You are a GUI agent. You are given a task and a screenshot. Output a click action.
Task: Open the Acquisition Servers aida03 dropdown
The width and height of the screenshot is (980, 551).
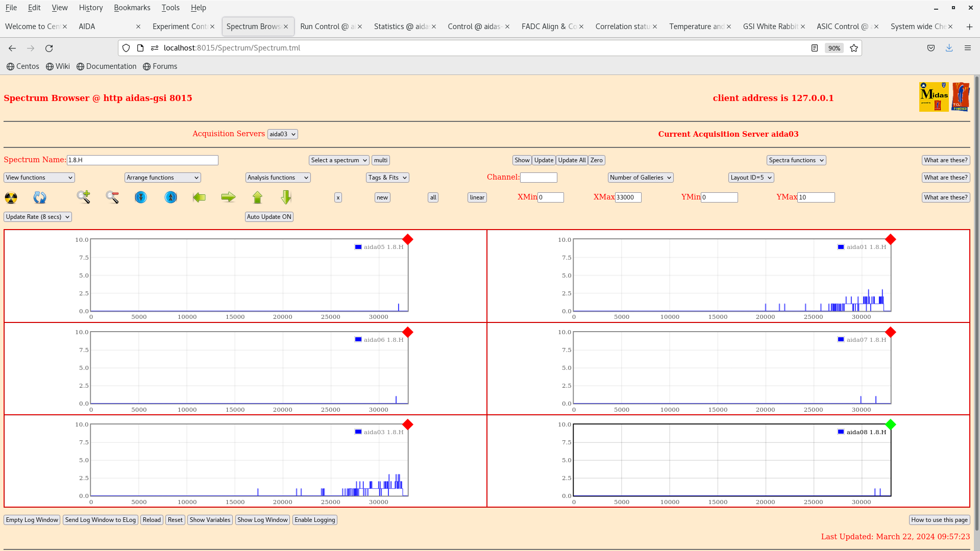point(283,134)
